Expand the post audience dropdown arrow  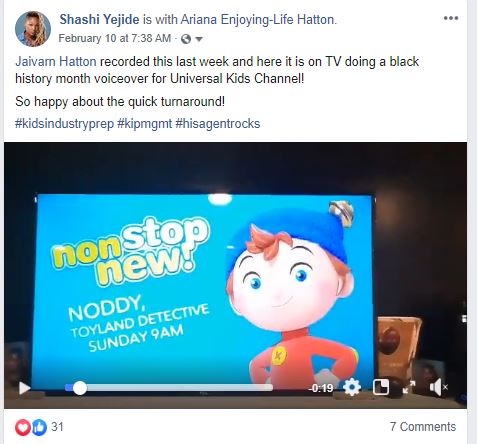coord(199,39)
